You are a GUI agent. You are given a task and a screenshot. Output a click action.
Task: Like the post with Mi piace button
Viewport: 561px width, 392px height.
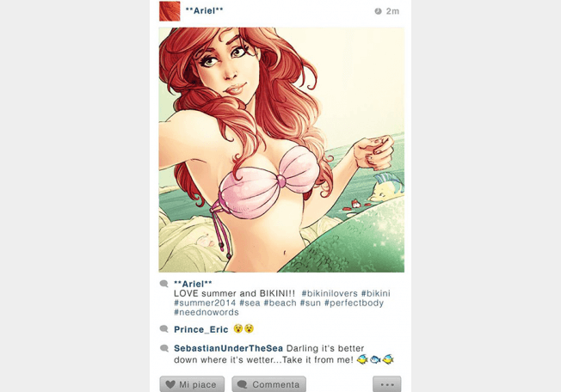click(x=192, y=384)
